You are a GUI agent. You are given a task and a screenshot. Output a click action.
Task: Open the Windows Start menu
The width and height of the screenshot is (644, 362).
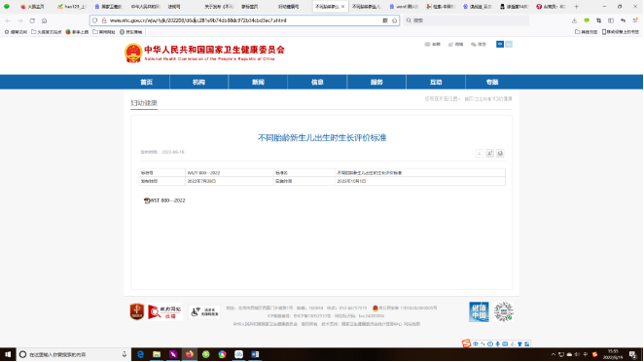pyautogui.click(x=8, y=354)
